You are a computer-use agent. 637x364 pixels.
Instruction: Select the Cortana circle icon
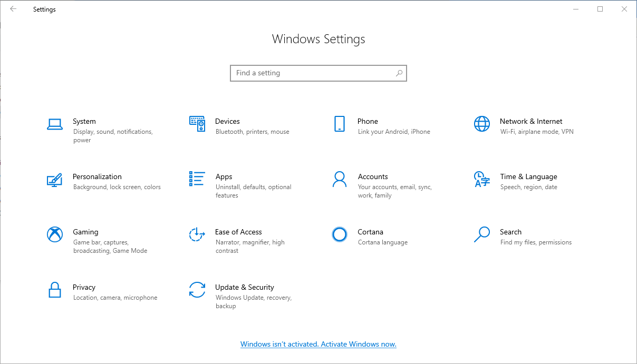coord(340,234)
